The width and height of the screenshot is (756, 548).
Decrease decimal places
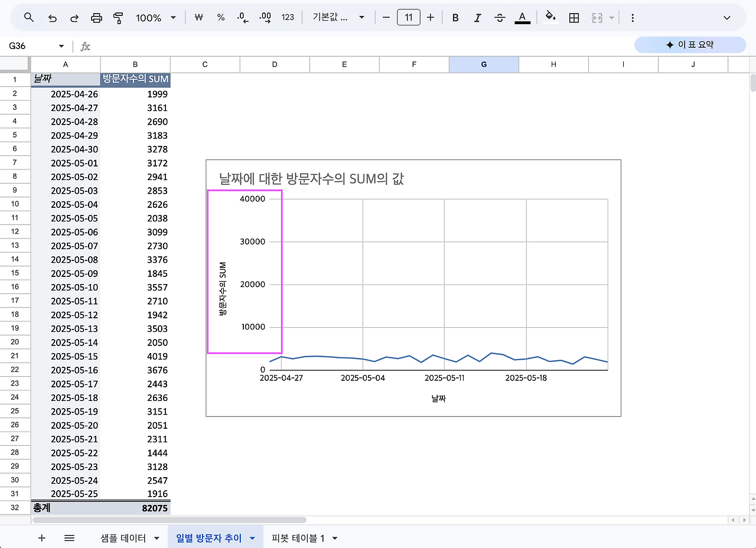(242, 18)
